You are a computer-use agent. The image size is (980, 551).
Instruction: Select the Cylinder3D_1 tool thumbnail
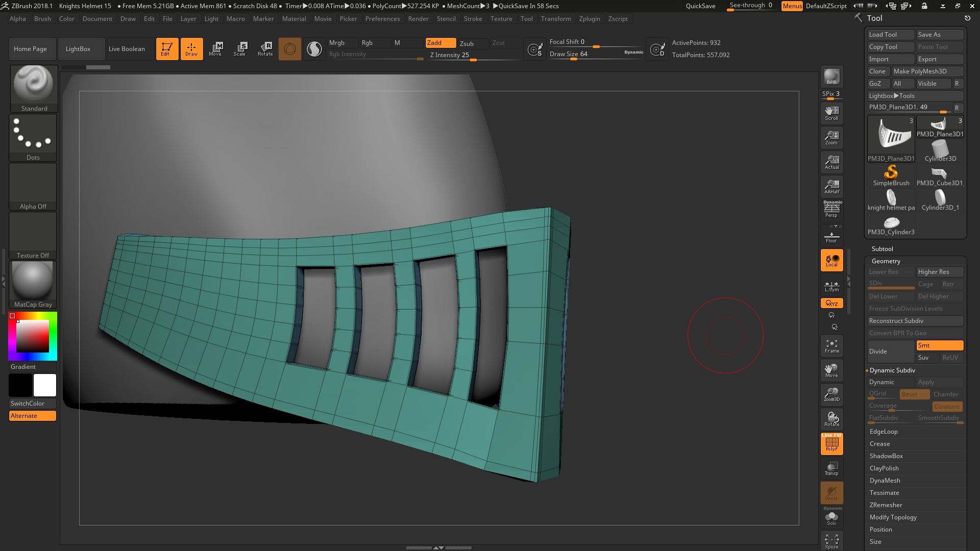click(x=940, y=200)
